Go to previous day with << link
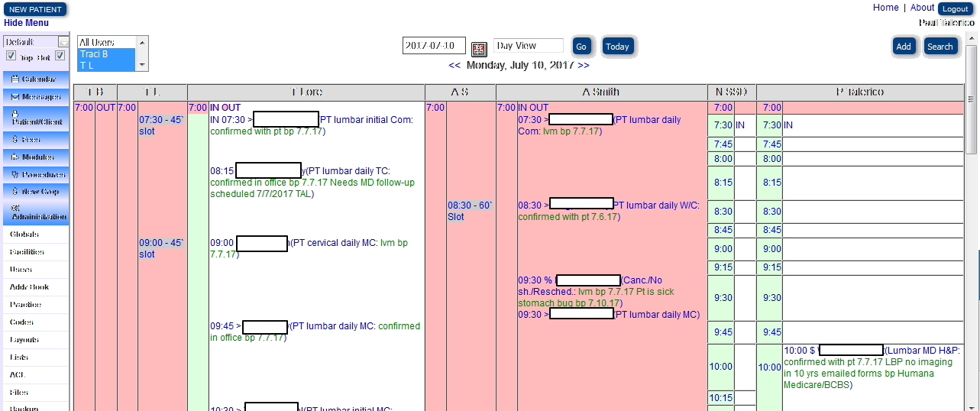Screen dimensions: 980x411 (454, 66)
